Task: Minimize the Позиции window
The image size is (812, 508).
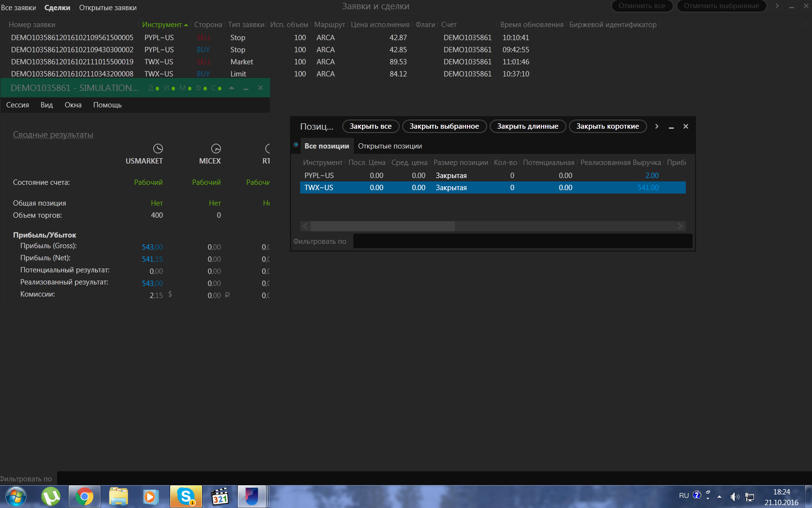Action: 671,127
